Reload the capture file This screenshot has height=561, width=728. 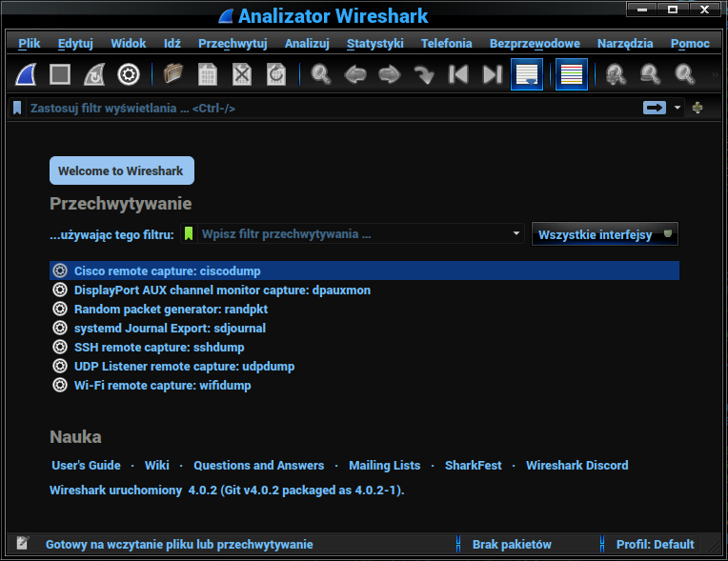tap(276, 74)
